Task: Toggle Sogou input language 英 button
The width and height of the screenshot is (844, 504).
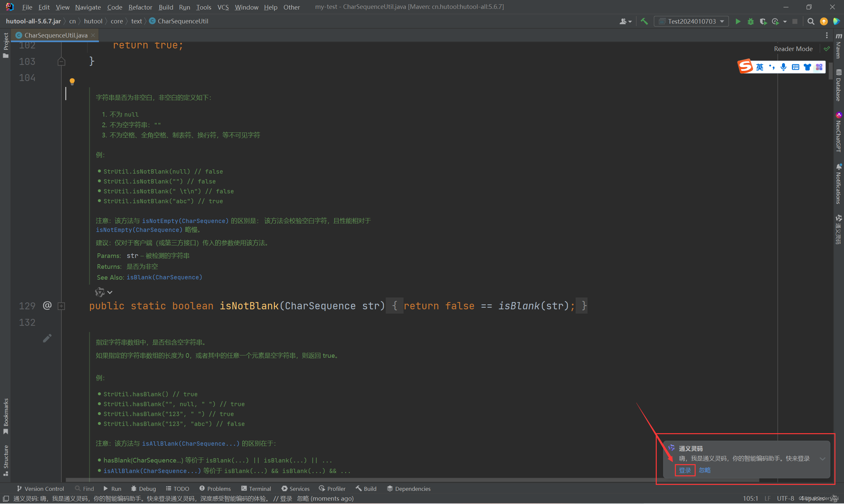Action: tap(760, 67)
